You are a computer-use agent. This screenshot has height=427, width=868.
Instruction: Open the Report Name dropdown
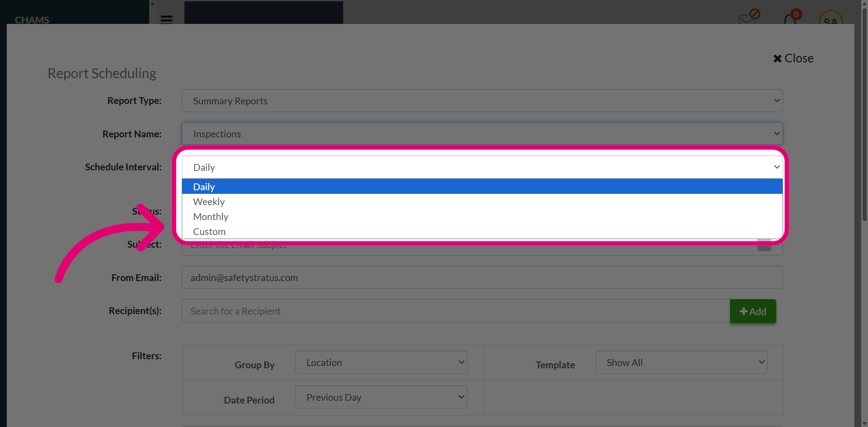pyautogui.click(x=482, y=134)
